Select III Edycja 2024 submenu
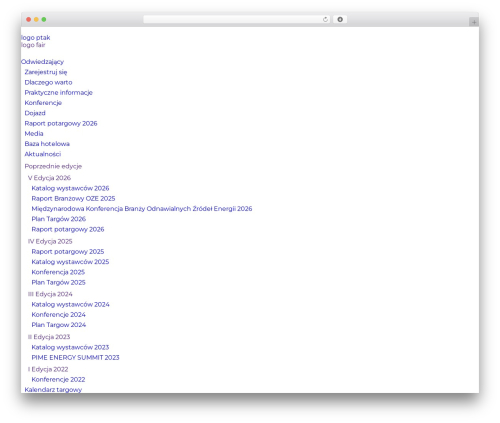 [50, 294]
